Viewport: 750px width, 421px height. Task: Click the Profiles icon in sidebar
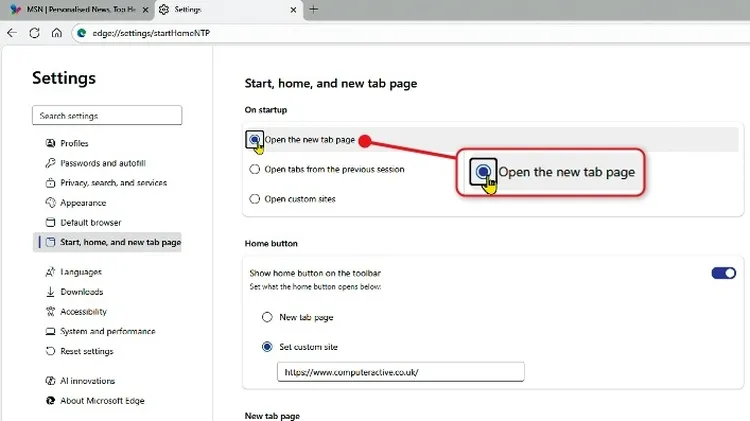[50, 143]
